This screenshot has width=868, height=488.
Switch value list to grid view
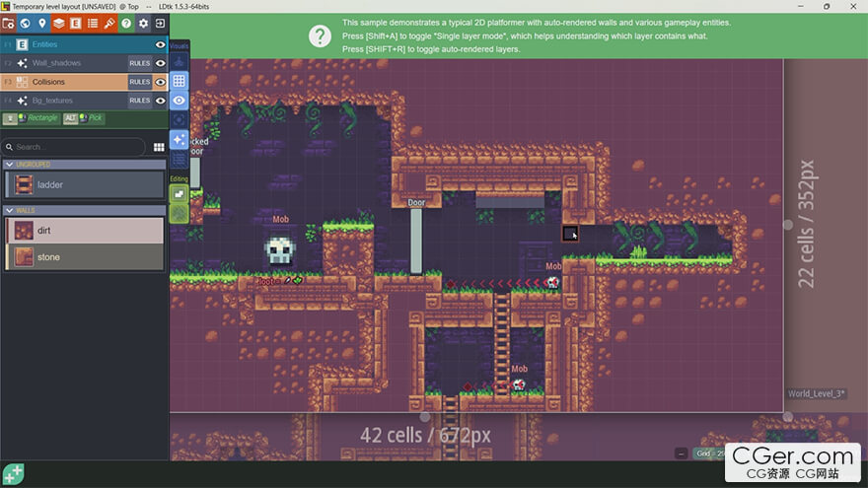tap(158, 147)
